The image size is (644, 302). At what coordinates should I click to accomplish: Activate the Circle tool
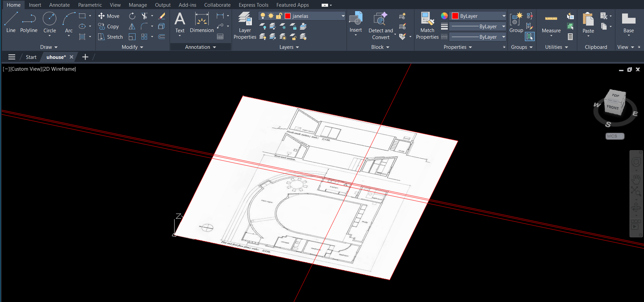tap(50, 22)
